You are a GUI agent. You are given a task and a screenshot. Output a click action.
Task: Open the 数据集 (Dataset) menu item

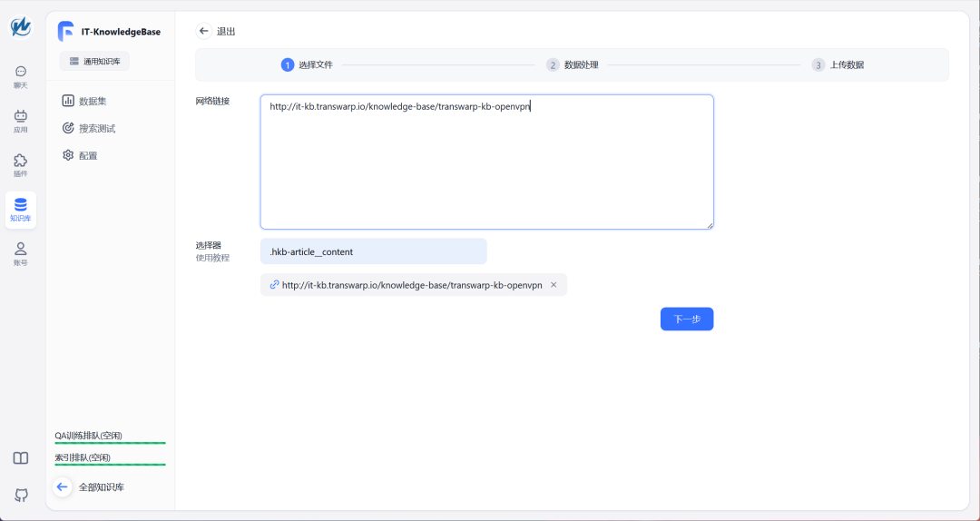tap(98, 101)
